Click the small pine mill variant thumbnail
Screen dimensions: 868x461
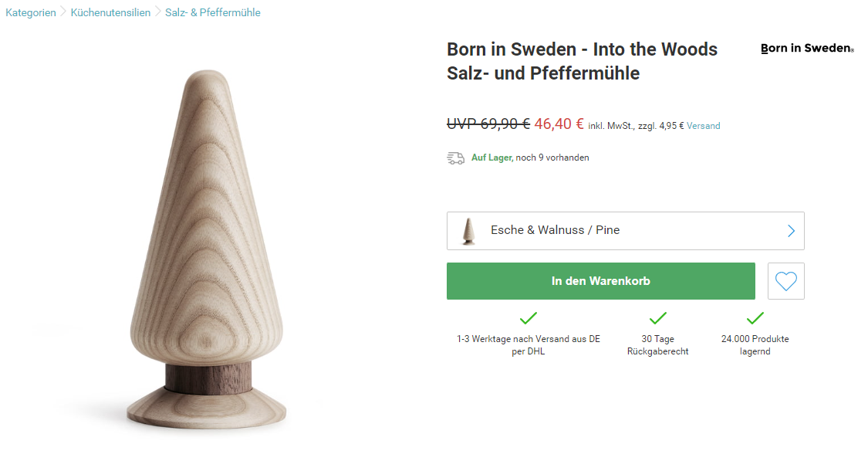[468, 231]
